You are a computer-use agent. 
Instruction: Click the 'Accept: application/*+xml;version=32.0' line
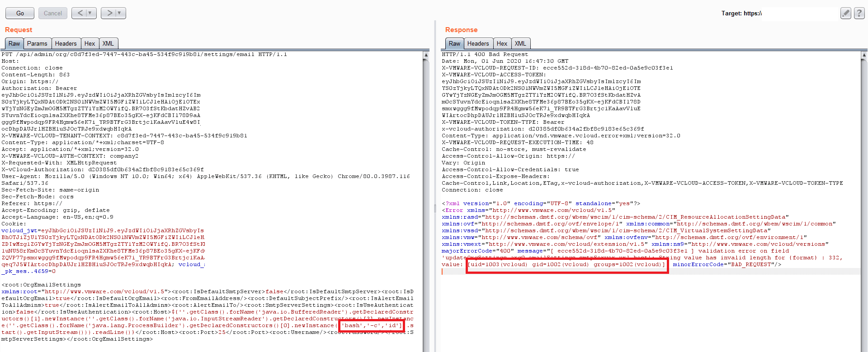click(70, 149)
